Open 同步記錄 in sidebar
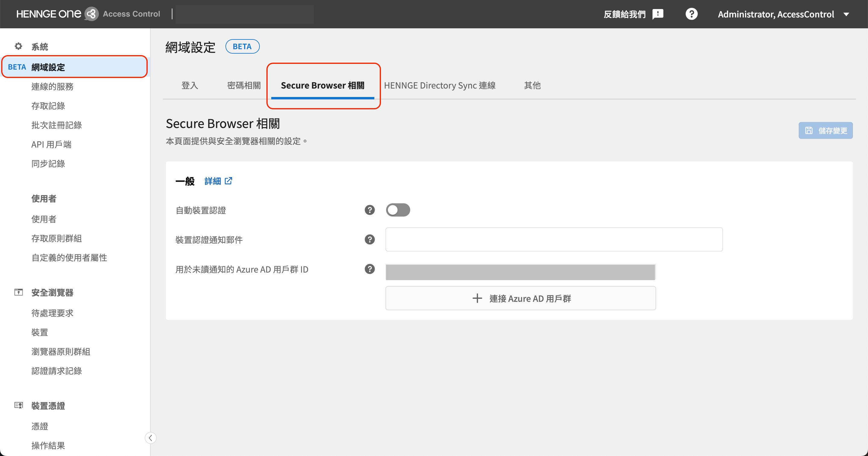Image resolution: width=868 pixels, height=456 pixels. pyautogui.click(x=48, y=164)
